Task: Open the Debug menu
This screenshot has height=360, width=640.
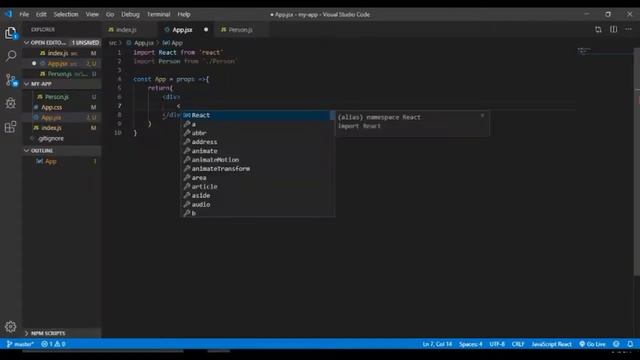Action: pyautogui.click(x=130, y=14)
